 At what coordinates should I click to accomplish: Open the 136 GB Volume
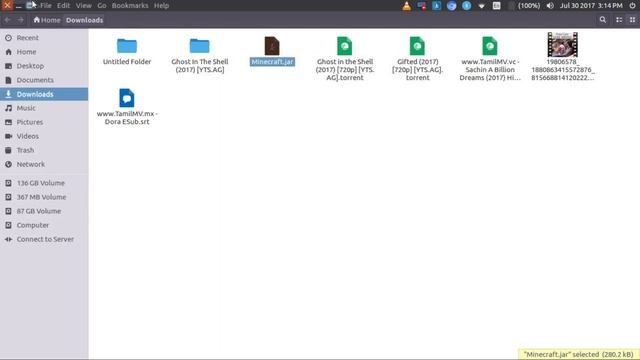[44, 183]
